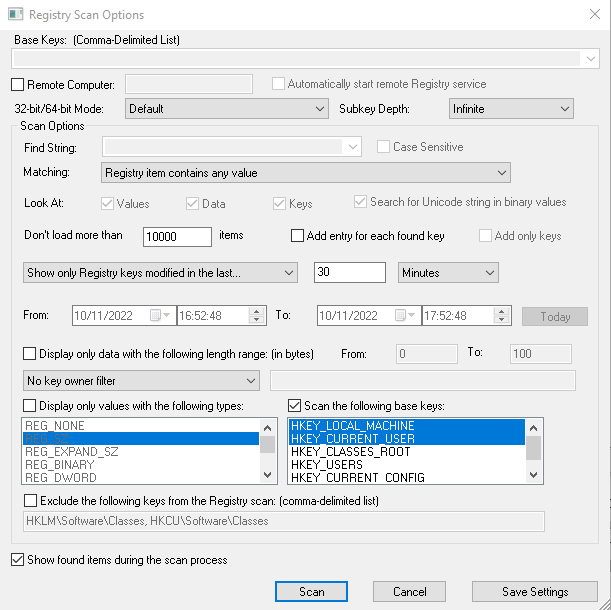Open the Matching dropdown

pyautogui.click(x=306, y=173)
